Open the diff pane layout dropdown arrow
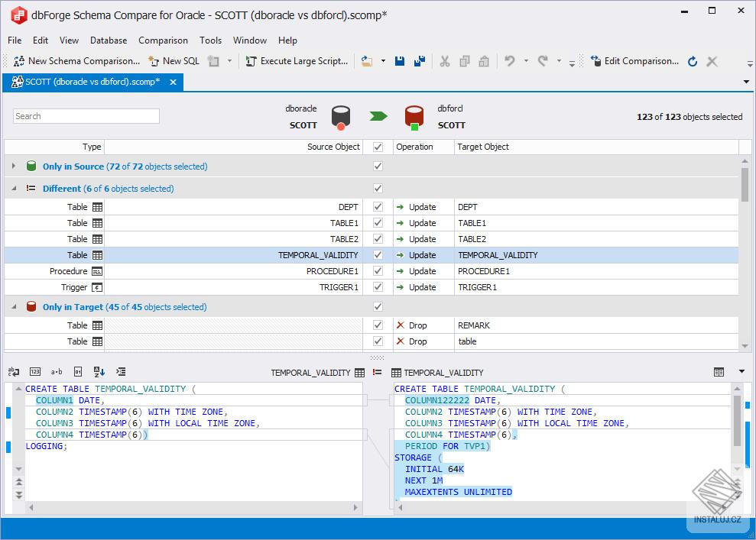 [741, 371]
